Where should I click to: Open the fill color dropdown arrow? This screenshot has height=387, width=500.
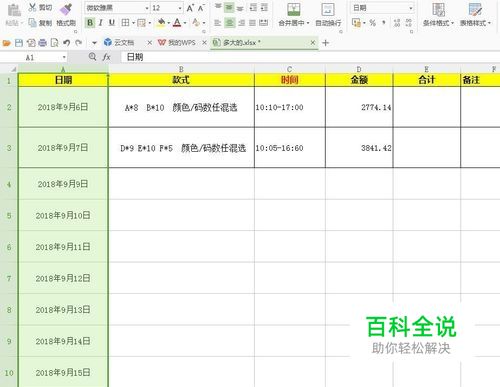[169, 23]
